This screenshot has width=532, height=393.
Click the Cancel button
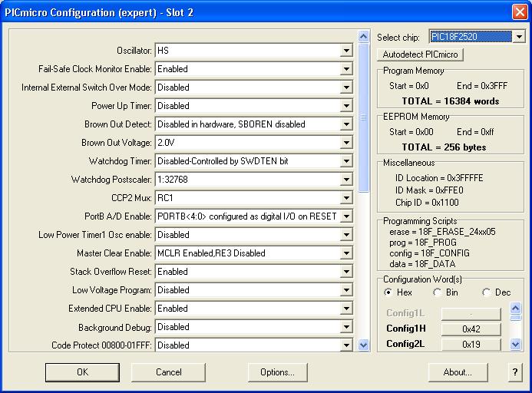168,372
